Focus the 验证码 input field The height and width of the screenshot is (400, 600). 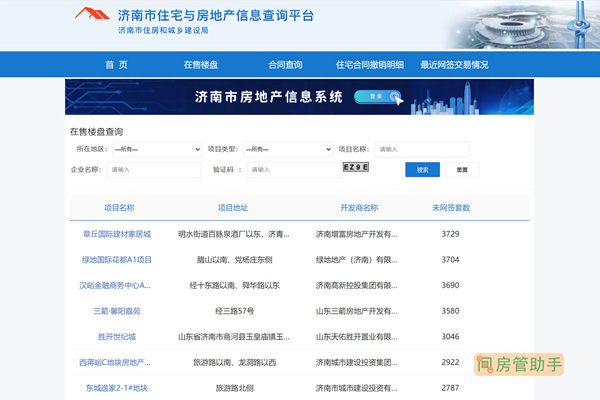tap(294, 170)
